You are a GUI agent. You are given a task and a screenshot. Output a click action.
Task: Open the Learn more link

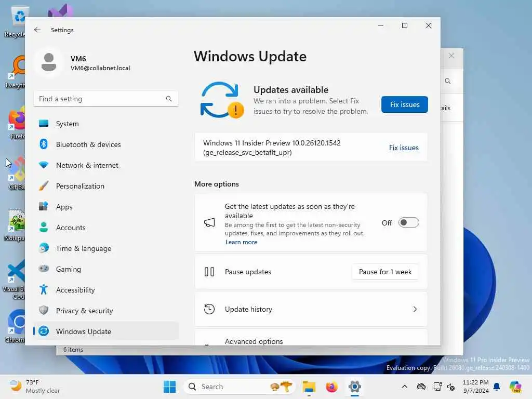tap(241, 242)
